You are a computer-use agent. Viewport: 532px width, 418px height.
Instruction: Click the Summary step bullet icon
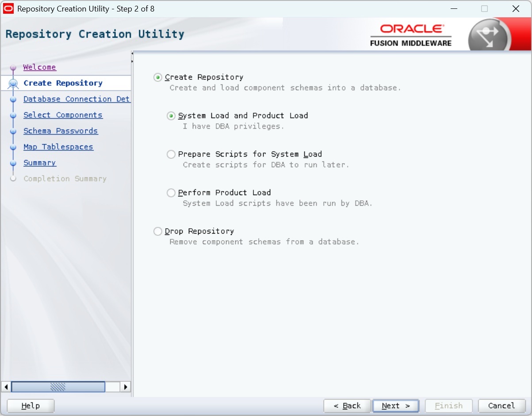(13, 163)
